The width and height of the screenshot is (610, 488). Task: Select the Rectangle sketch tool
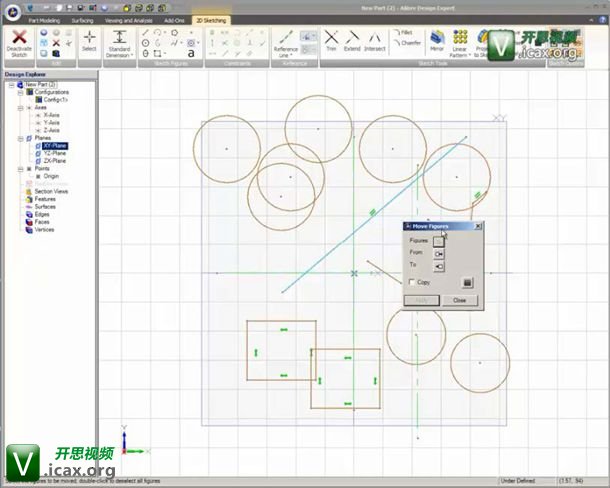pos(157,53)
